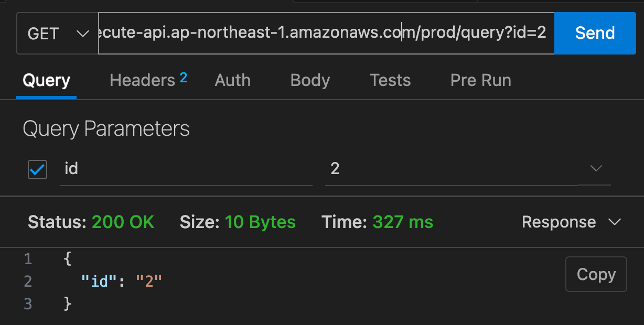Switch to the Query tab
The image size is (644, 325).
[46, 81]
